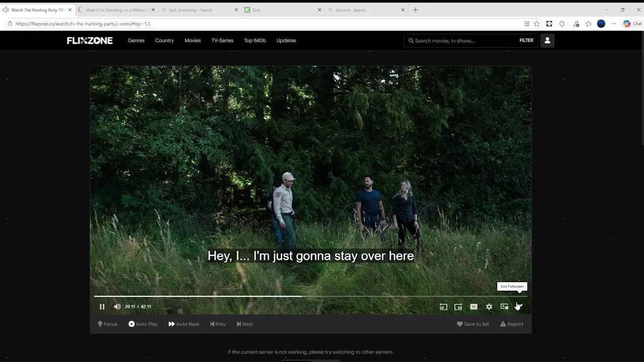The height and width of the screenshot is (362, 644).
Task: Seek on the video progress bar
Action: pos(310,296)
